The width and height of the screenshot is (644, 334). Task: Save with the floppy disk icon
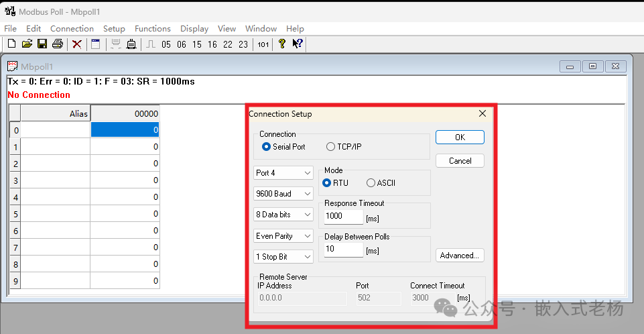tap(42, 44)
